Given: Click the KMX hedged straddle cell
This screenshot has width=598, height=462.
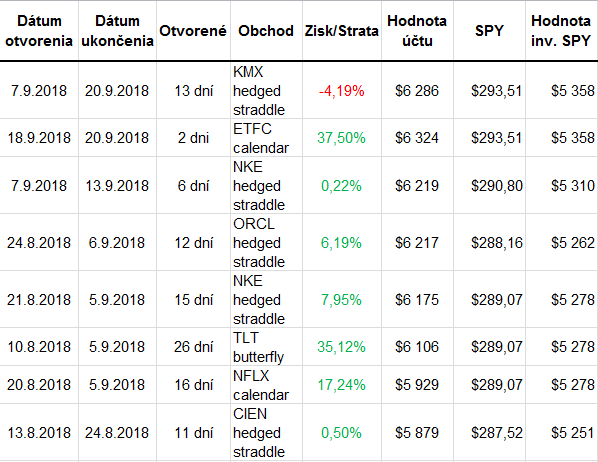Looking at the screenshot, I should [266, 90].
